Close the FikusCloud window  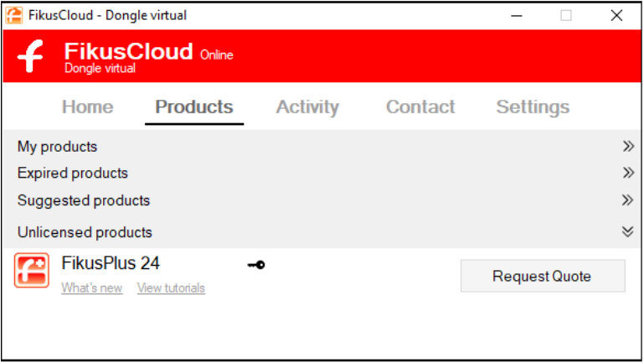click(617, 15)
